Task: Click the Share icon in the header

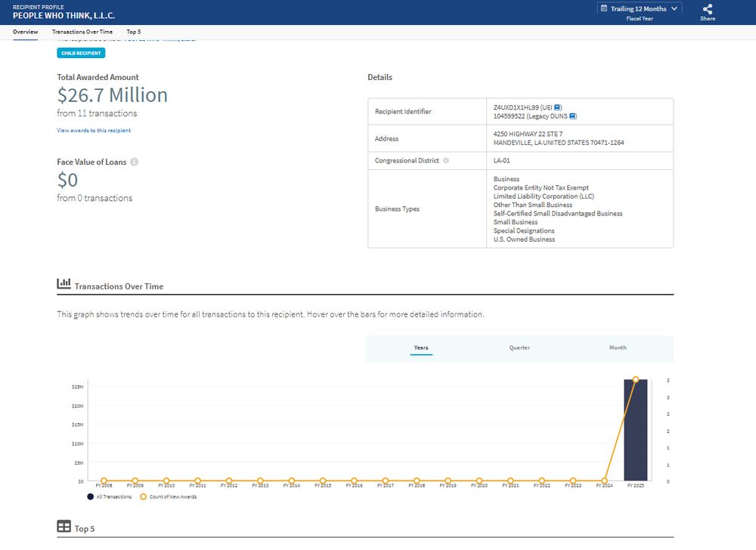Action: click(x=708, y=9)
